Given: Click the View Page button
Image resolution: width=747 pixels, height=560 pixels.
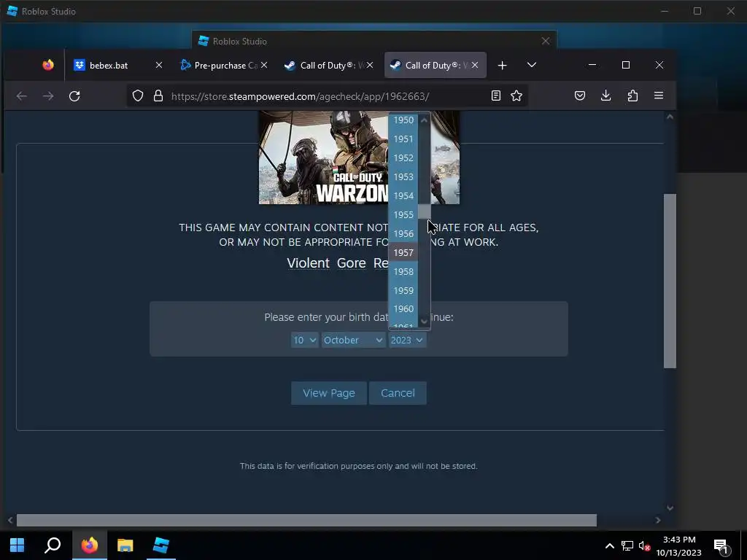Looking at the screenshot, I should coord(329,393).
